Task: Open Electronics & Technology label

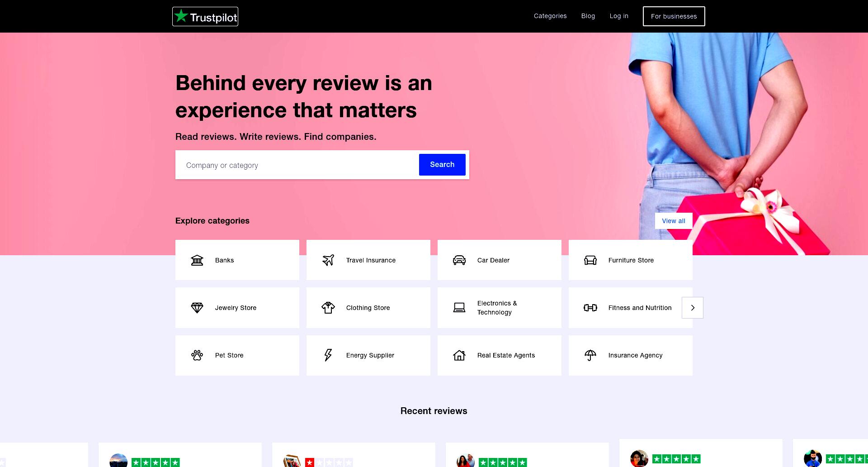Action: pos(497,308)
